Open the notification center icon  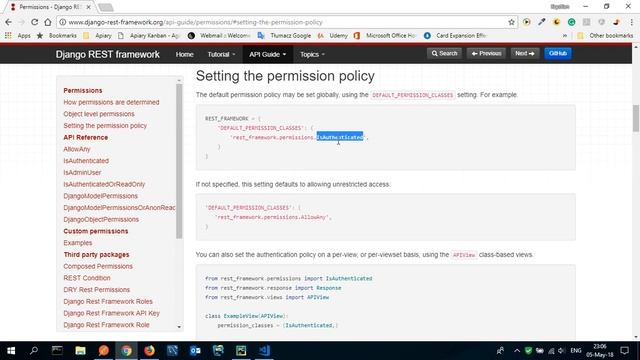tap(624, 351)
